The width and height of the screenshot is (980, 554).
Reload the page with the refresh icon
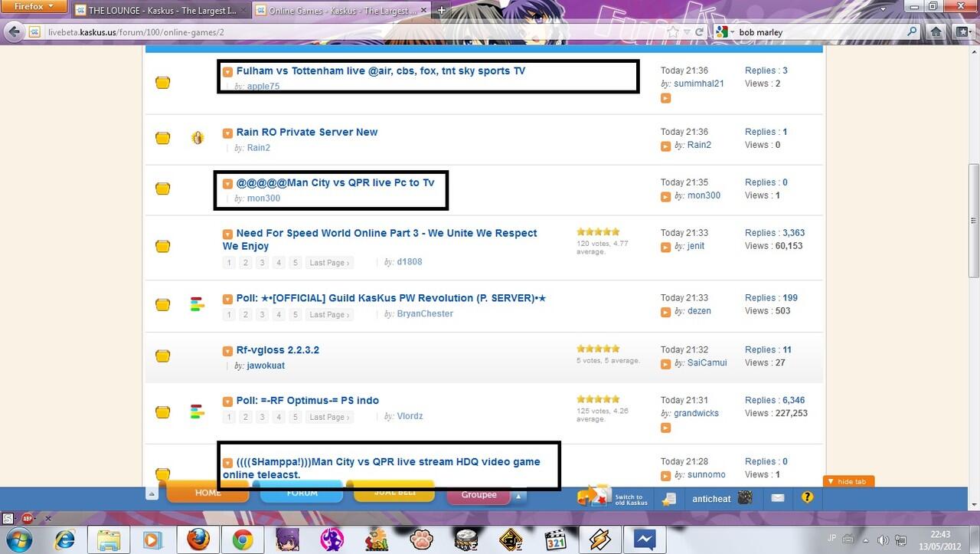[699, 32]
